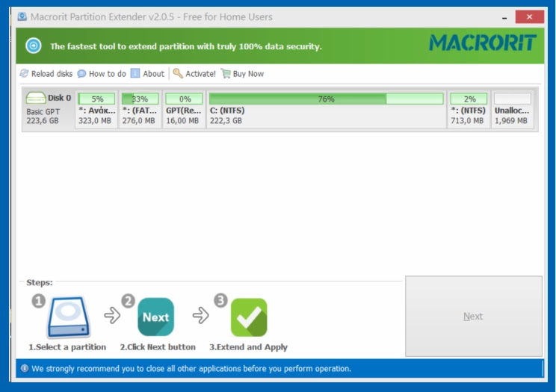Open the How to do guide
Image resolution: width=556 pixels, height=392 pixels.
[102, 73]
